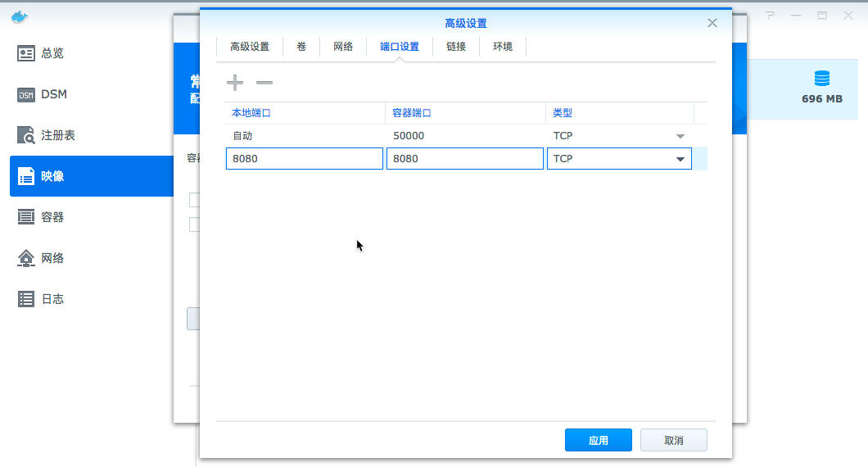Switch to the 卷 volume tab

301,47
